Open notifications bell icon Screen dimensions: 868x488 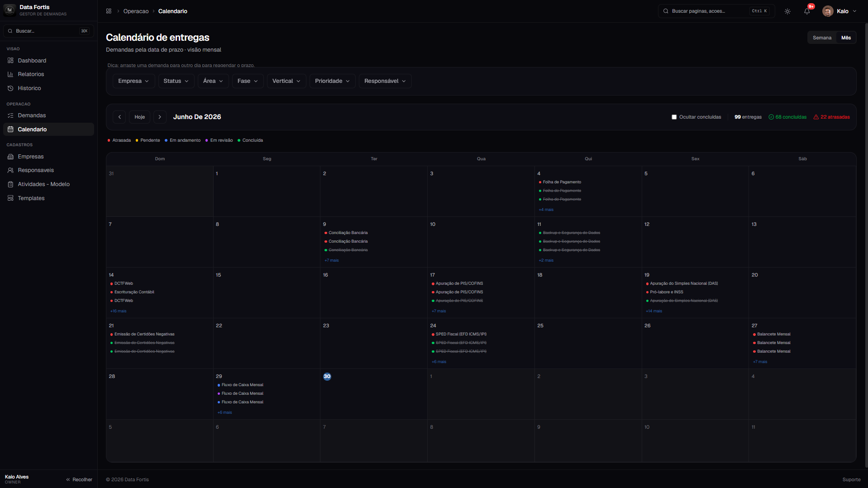click(x=807, y=11)
